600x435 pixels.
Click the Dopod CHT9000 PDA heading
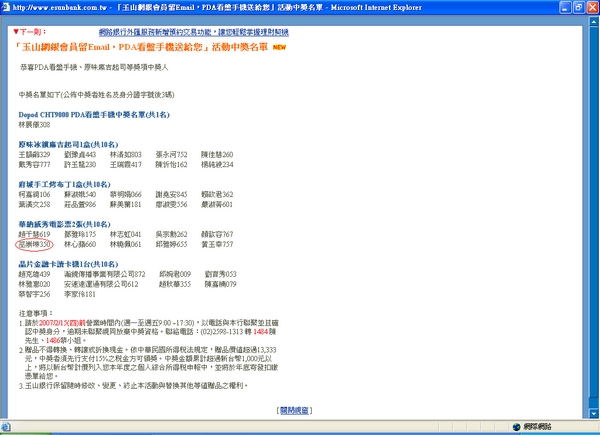[94, 115]
